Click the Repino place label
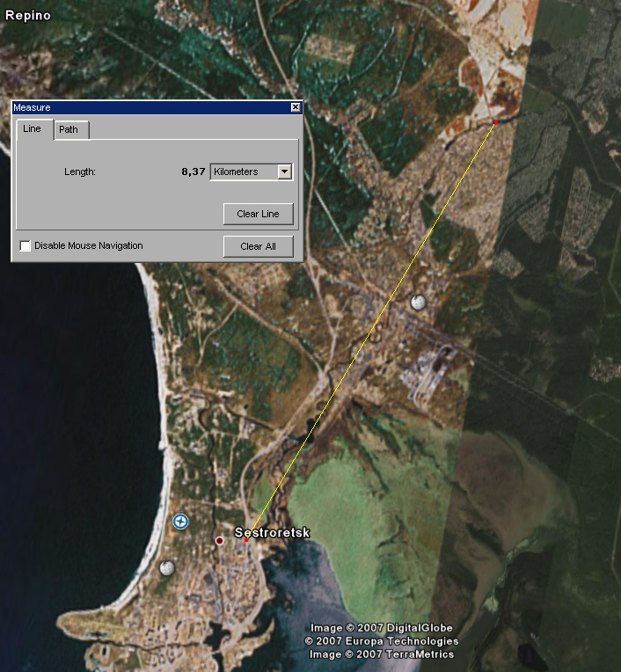Screen dimensions: 621x672 click(27, 15)
